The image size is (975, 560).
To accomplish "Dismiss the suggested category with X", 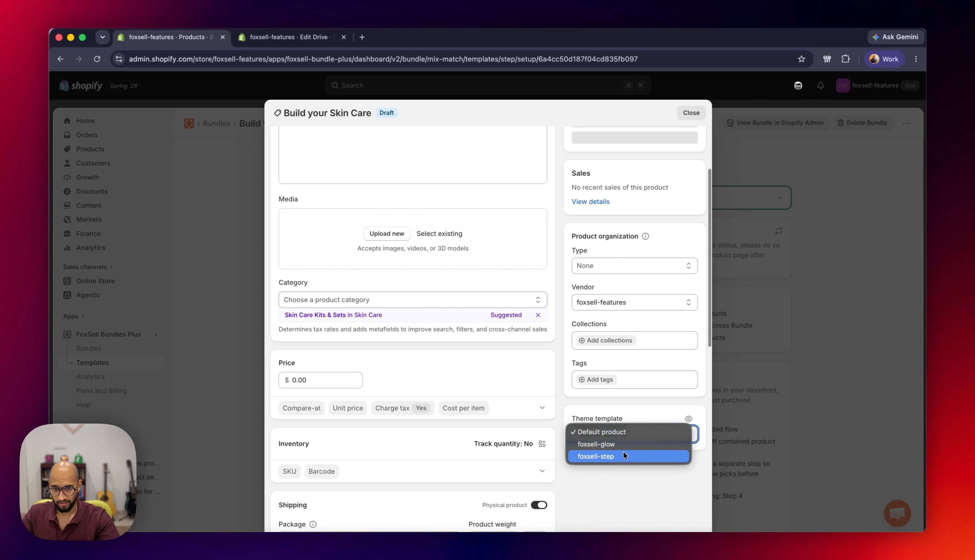I will pyautogui.click(x=538, y=315).
